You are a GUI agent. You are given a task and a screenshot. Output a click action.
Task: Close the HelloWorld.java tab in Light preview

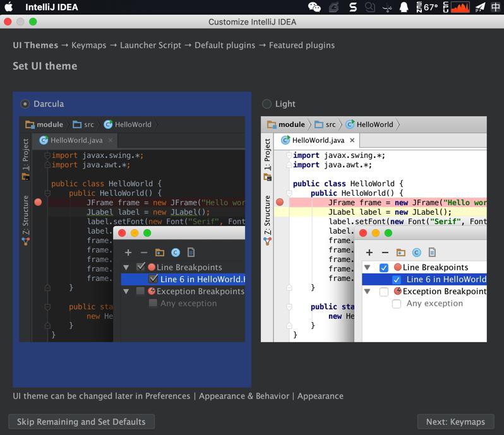coord(352,140)
